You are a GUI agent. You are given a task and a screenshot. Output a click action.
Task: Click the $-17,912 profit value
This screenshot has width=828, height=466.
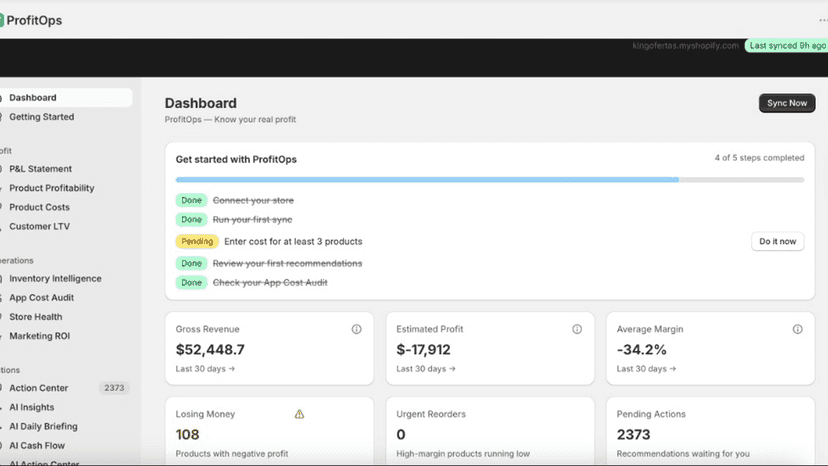click(423, 350)
